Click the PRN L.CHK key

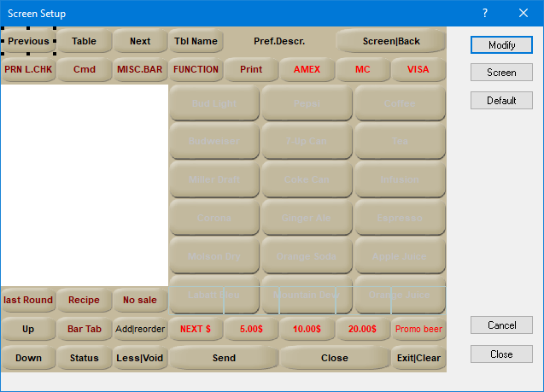(x=28, y=69)
